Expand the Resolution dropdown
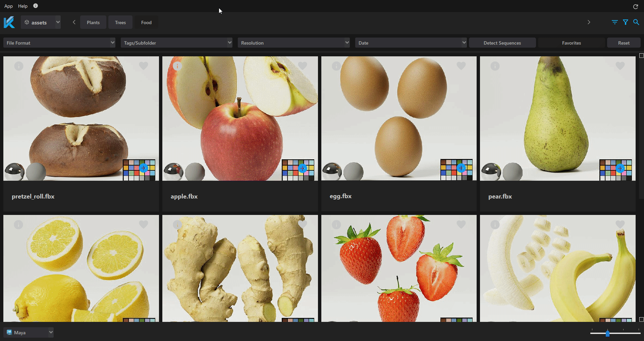 [294, 43]
